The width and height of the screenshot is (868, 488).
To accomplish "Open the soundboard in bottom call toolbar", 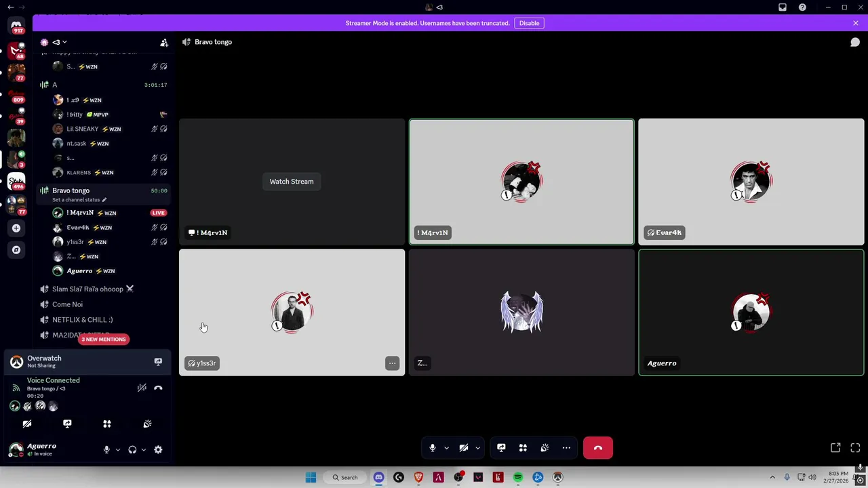I will [545, 448].
